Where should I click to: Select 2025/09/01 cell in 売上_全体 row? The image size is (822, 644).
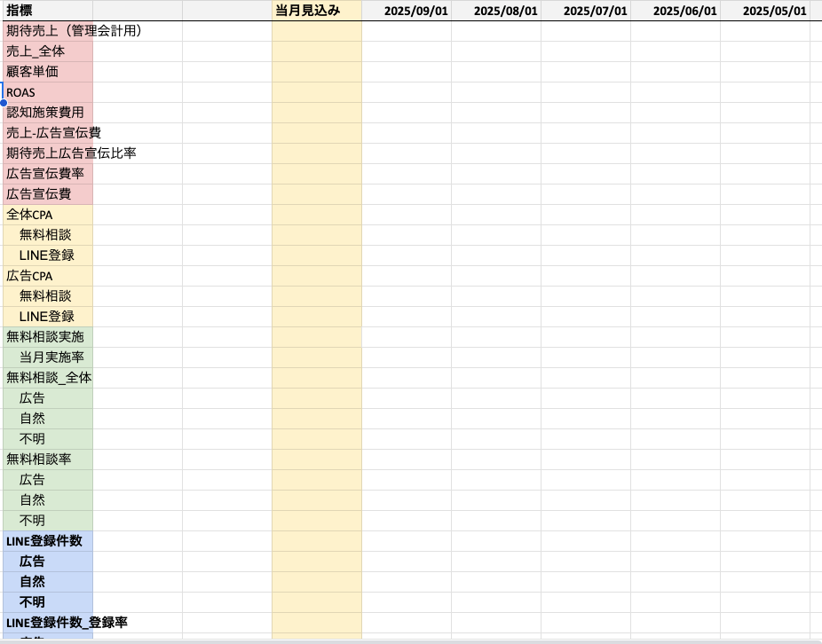(407, 51)
